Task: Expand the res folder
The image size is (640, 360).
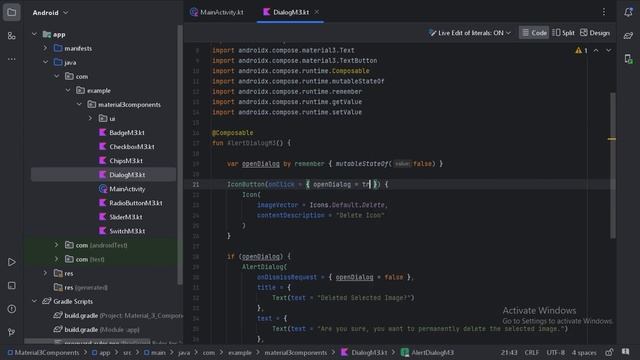Action: 45,273
